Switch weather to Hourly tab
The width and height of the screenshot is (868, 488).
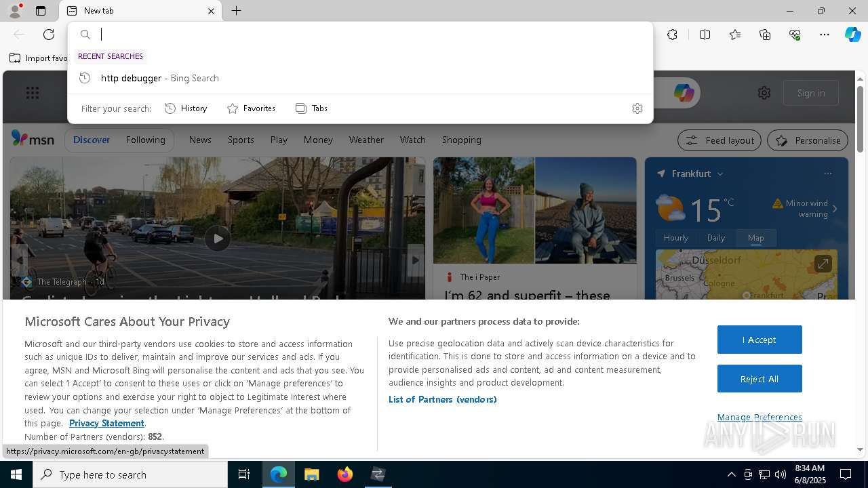coord(675,238)
